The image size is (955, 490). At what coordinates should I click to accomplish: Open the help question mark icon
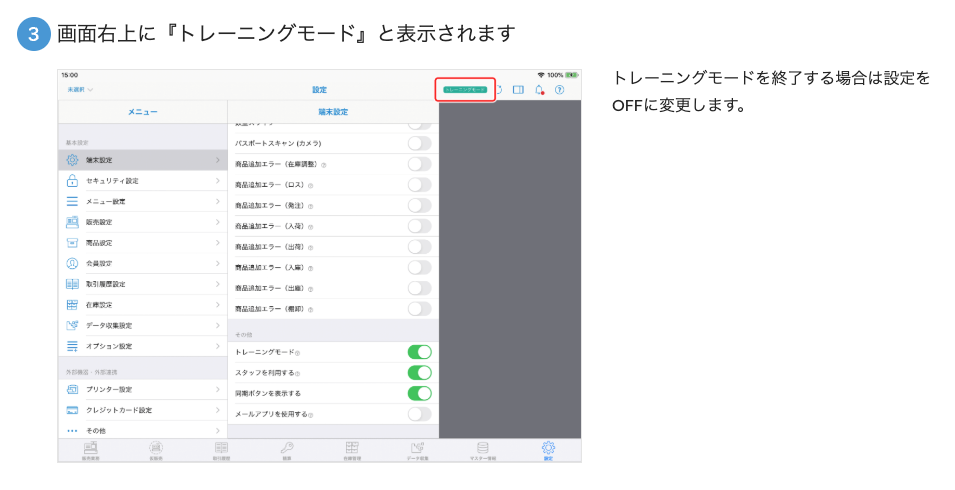pos(560,90)
